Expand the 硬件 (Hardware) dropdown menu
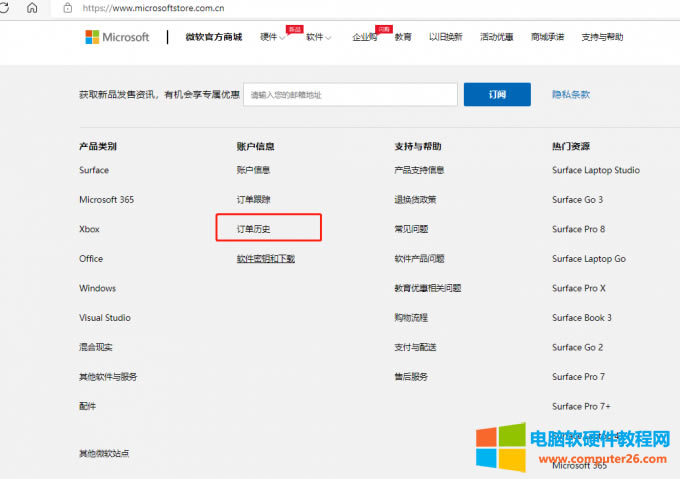 273,37
